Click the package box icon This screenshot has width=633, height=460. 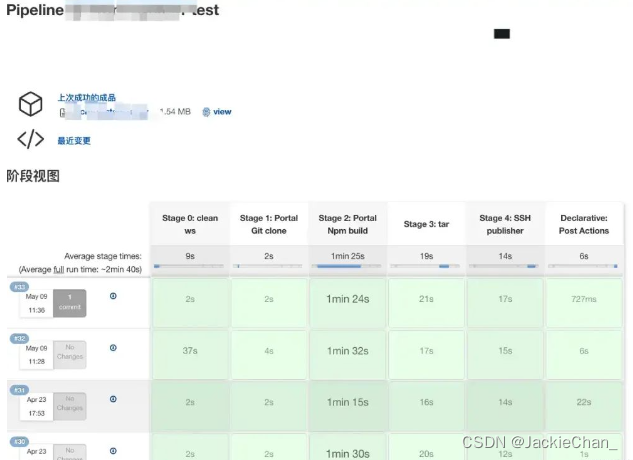pos(31,104)
